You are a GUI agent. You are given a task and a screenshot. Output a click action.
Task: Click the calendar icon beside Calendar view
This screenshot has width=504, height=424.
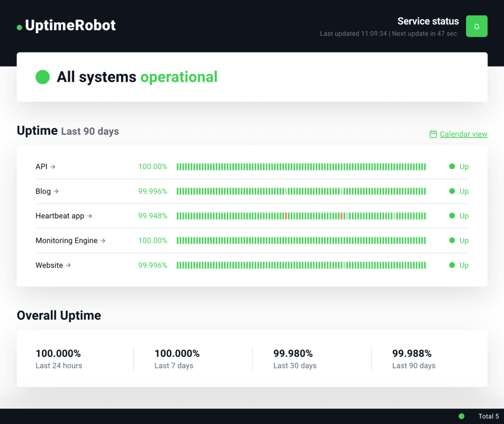433,134
